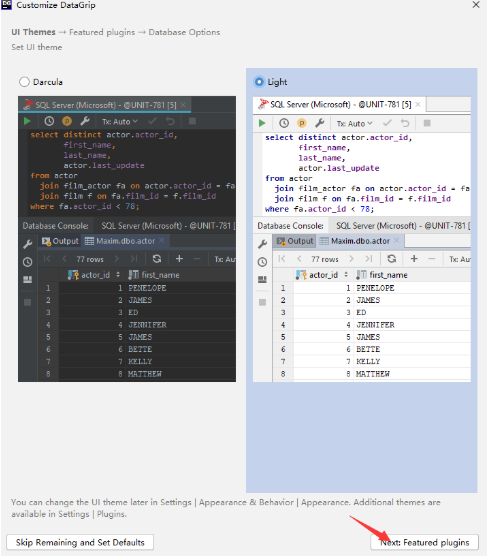Image resolution: width=487 pixels, height=556 pixels.
Task: Click Database Console label in Darcula preview
Action: point(55,226)
